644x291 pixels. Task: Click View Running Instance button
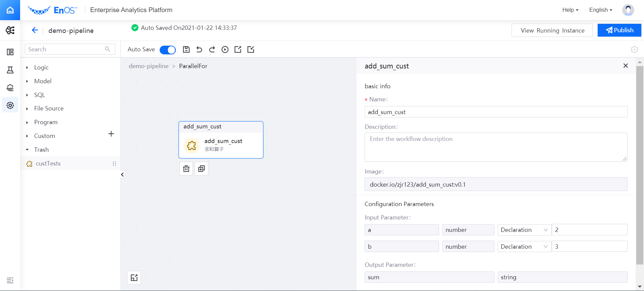(552, 30)
